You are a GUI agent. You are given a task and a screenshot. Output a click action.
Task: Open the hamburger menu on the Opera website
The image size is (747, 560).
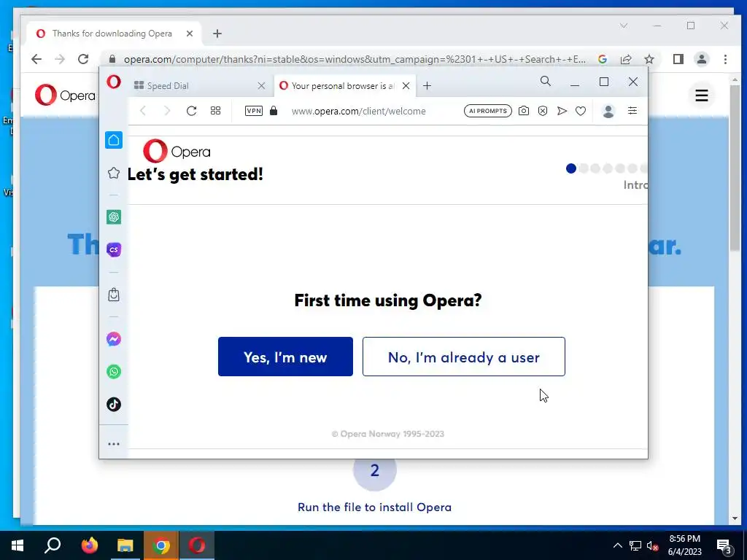[701, 96]
